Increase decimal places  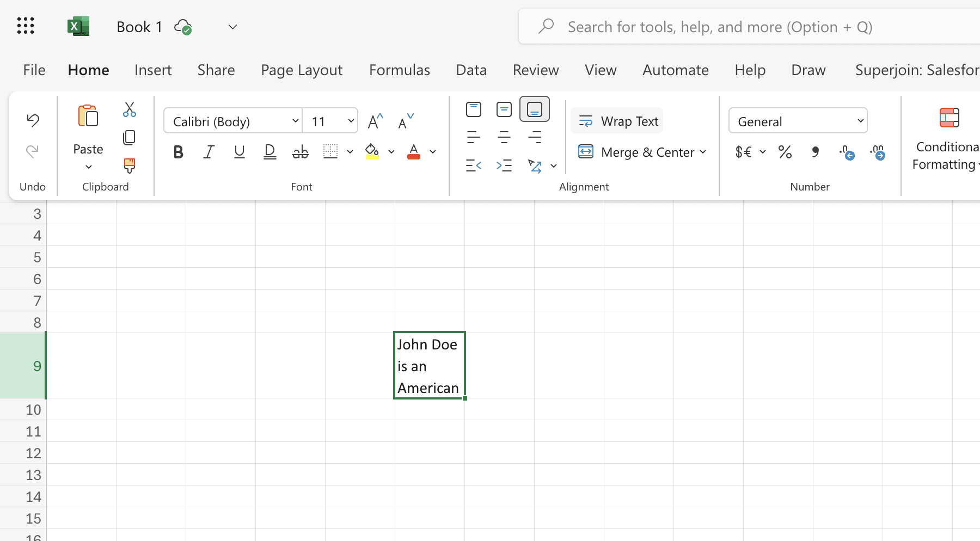pyautogui.click(x=847, y=152)
